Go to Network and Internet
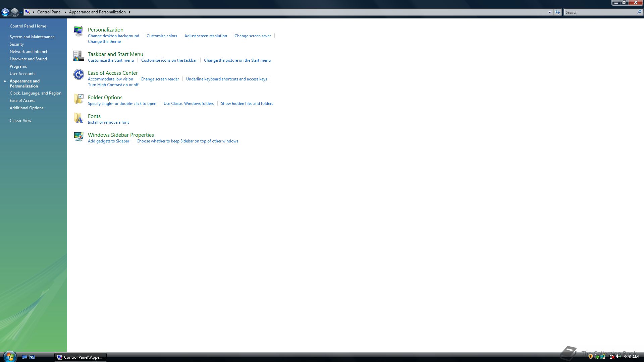This screenshot has width=644, height=362. tap(29, 52)
